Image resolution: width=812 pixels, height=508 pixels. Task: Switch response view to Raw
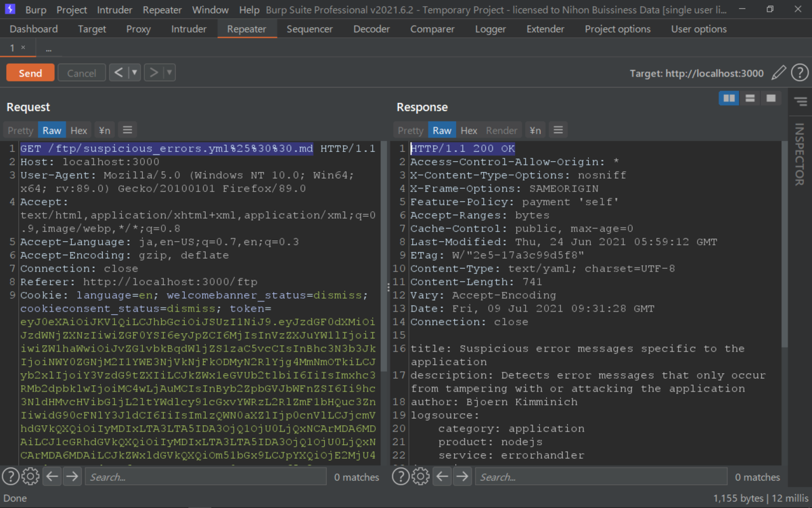[x=442, y=130]
